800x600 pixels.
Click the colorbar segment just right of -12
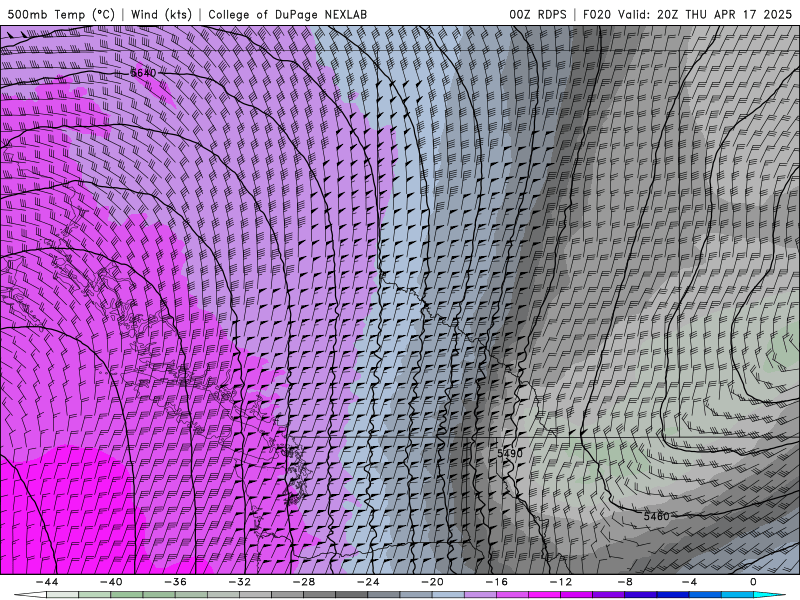577,595
